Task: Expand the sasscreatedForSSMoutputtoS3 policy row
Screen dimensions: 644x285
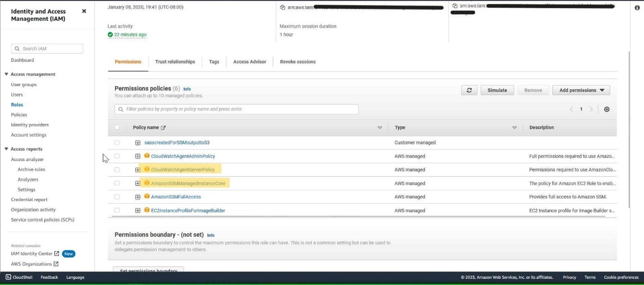Action: [x=137, y=143]
